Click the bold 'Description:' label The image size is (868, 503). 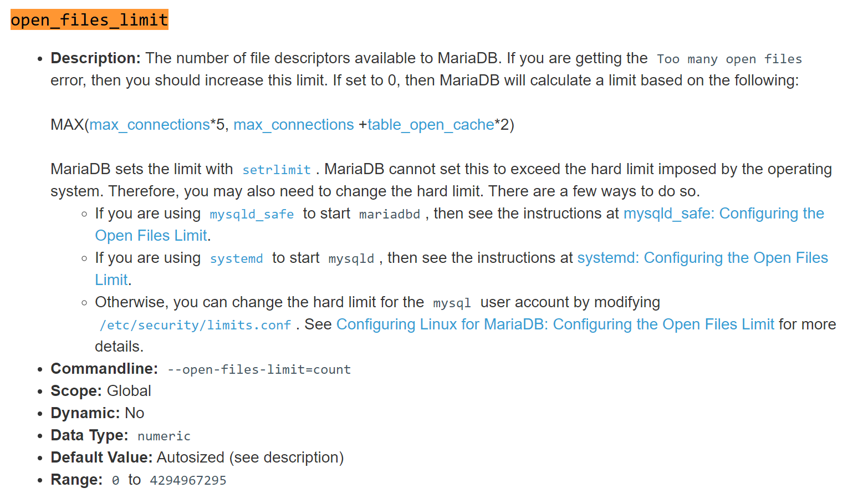click(95, 58)
